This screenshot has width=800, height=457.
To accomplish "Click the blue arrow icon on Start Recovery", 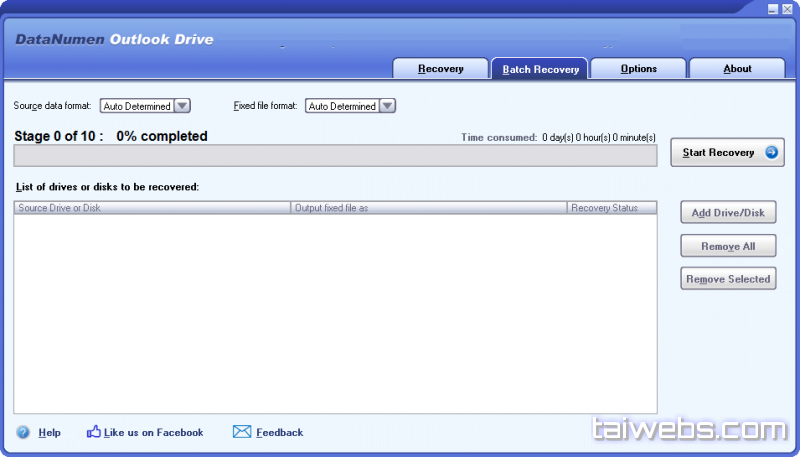I will 771,153.
